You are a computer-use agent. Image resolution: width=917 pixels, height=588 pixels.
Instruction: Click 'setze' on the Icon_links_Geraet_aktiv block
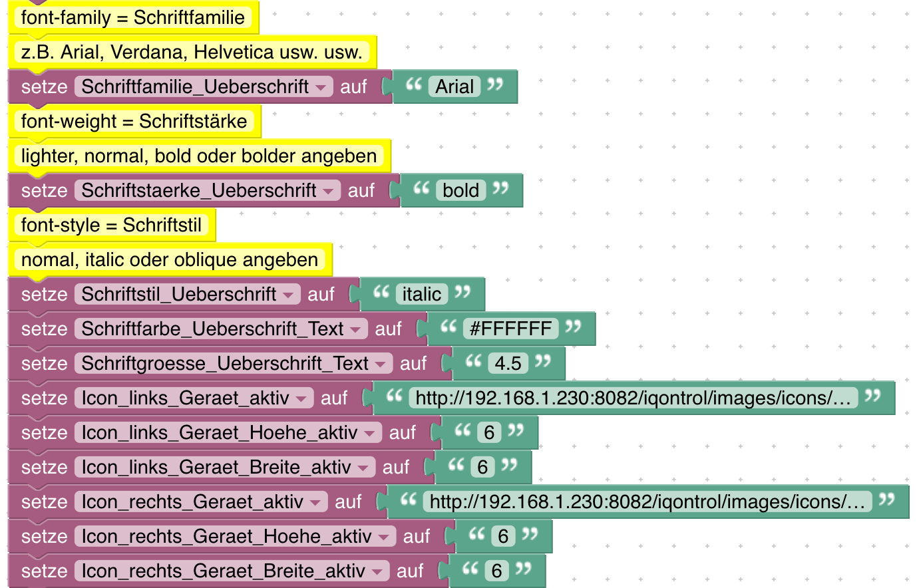[44, 398]
